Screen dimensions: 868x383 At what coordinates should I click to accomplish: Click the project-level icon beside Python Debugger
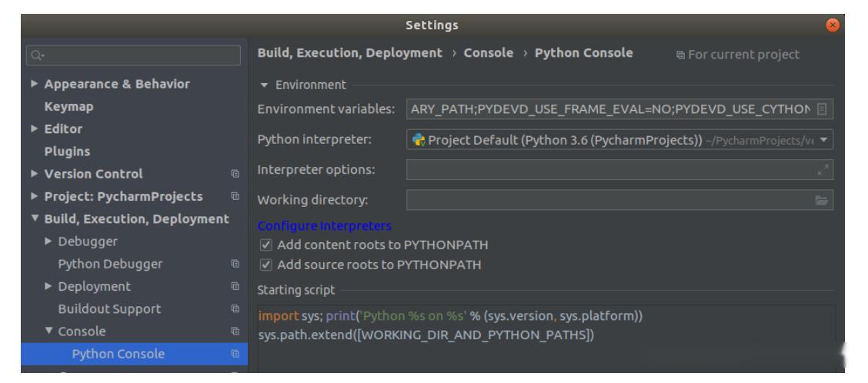tap(235, 264)
